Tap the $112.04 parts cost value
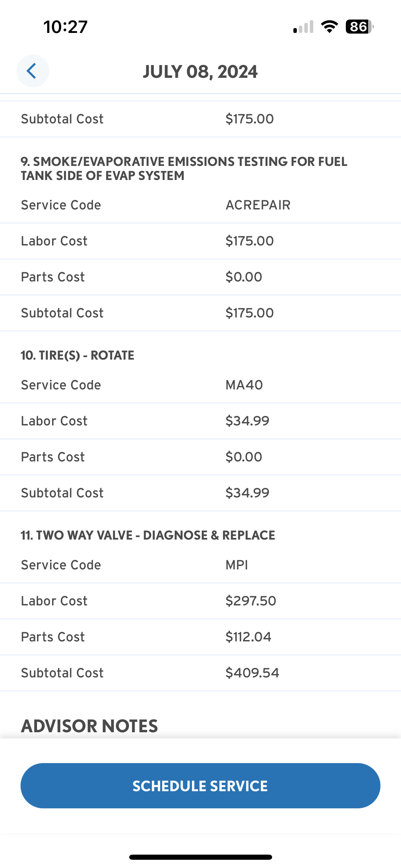Image resolution: width=401 pixels, height=868 pixels. coord(248,637)
